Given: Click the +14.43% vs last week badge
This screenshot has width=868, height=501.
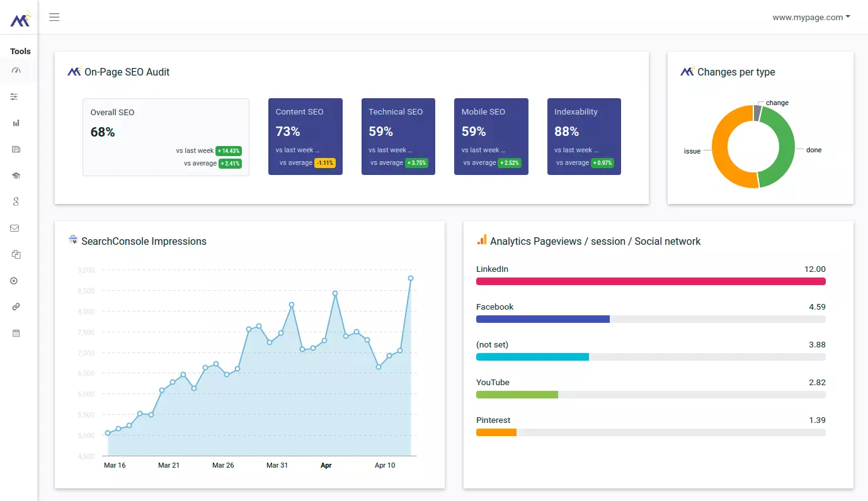Looking at the screenshot, I should (229, 151).
